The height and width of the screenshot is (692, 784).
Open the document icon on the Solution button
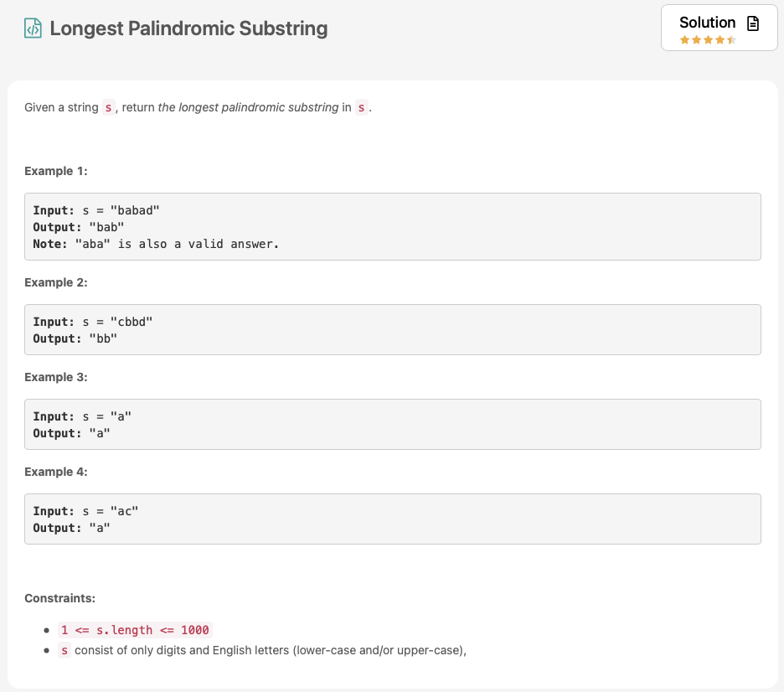(751, 23)
